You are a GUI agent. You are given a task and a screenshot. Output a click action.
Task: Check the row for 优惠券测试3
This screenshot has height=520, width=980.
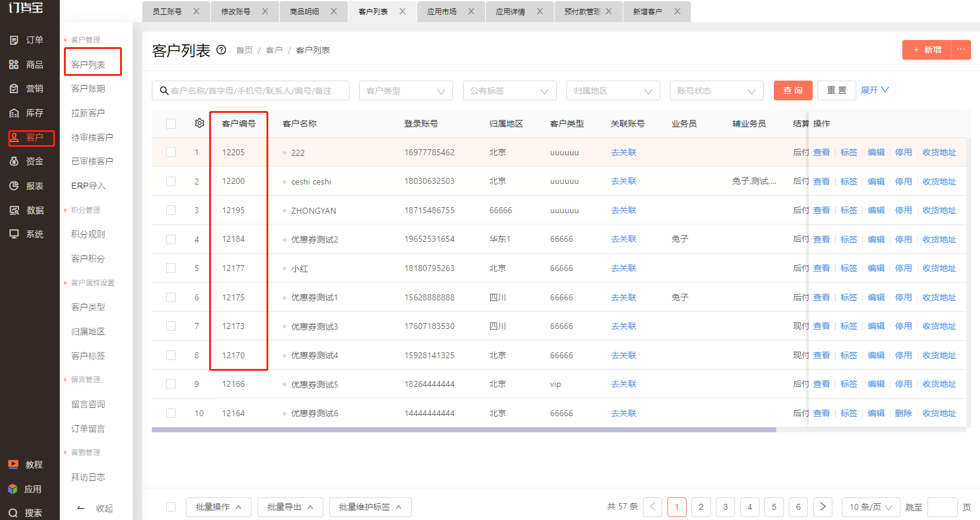coord(171,326)
